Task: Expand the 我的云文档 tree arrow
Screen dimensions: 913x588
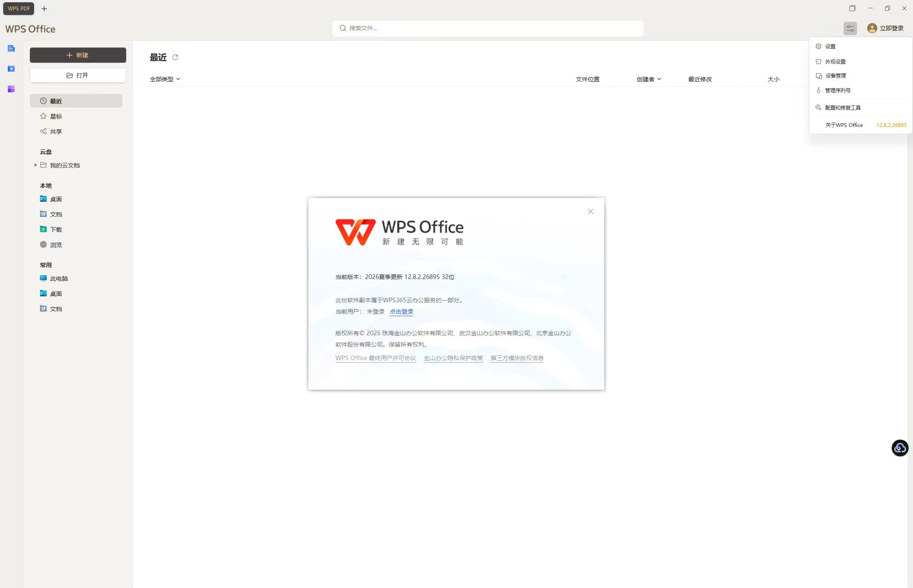Action: click(35, 165)
